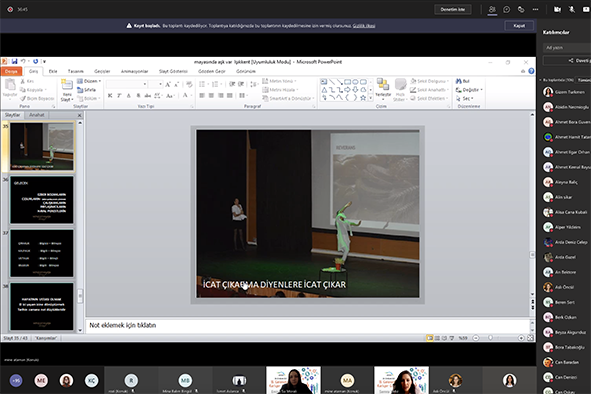Click the clear formatting icon
Screen dimensions: 591x394
tap(189, 84)
